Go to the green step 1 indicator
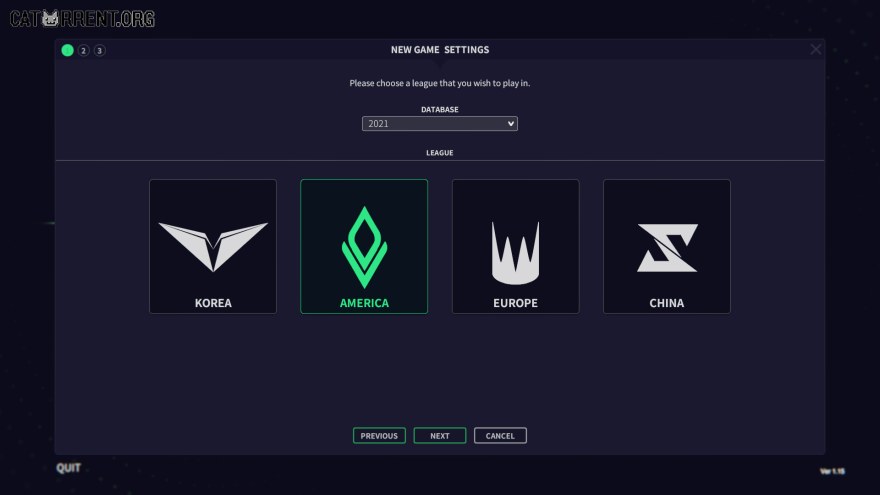This screenshot has width=880, height=495. pos(67,51)
